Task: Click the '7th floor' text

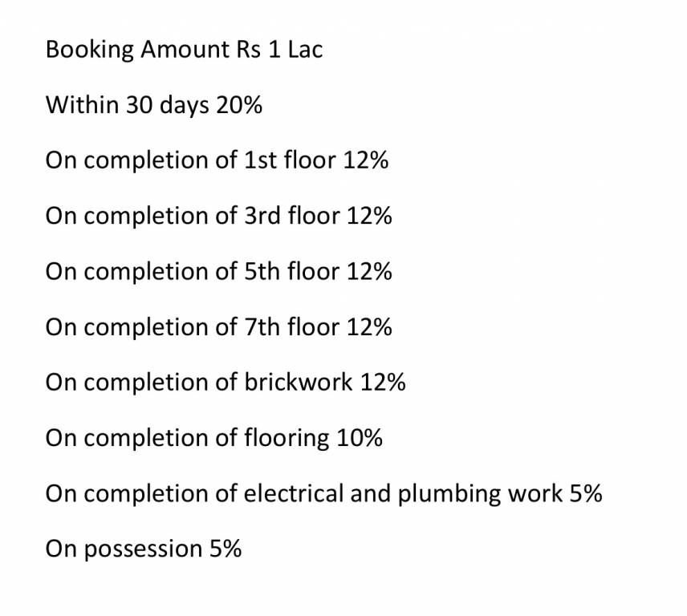Action: point(291,327)
